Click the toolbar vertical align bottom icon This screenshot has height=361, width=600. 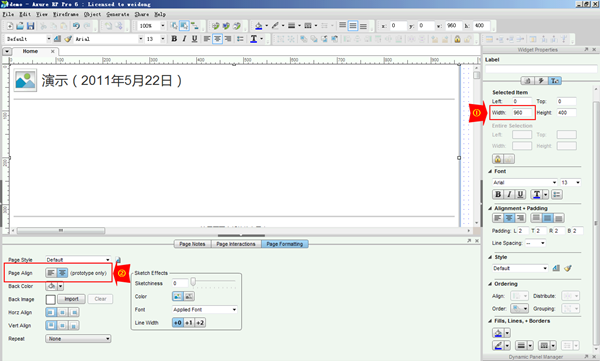[364, 26]
